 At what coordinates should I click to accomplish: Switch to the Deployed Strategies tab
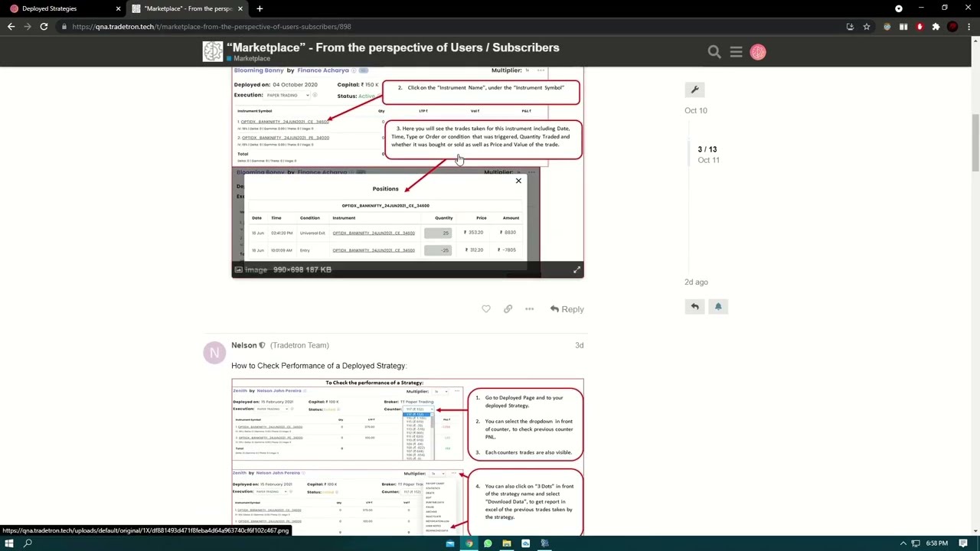[63, 8]
